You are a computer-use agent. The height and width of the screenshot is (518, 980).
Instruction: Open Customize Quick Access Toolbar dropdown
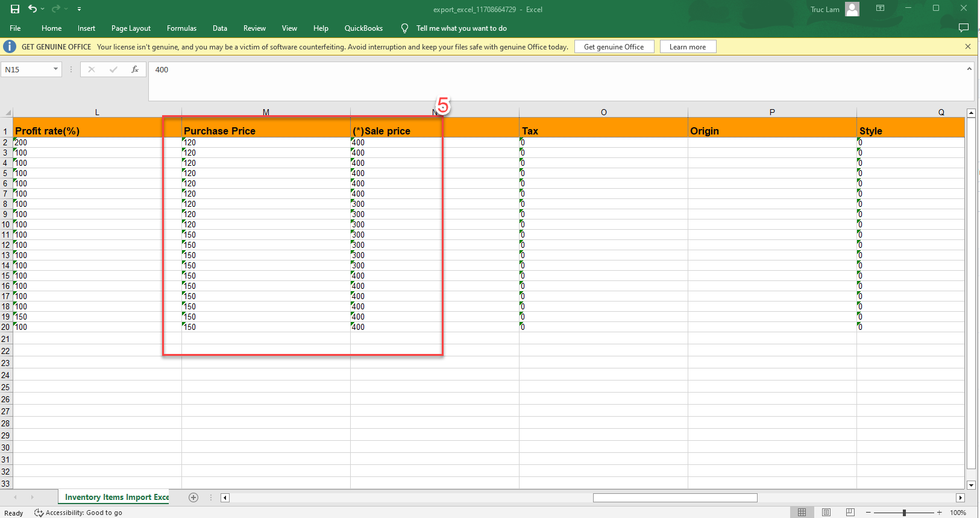click(79, 9)
